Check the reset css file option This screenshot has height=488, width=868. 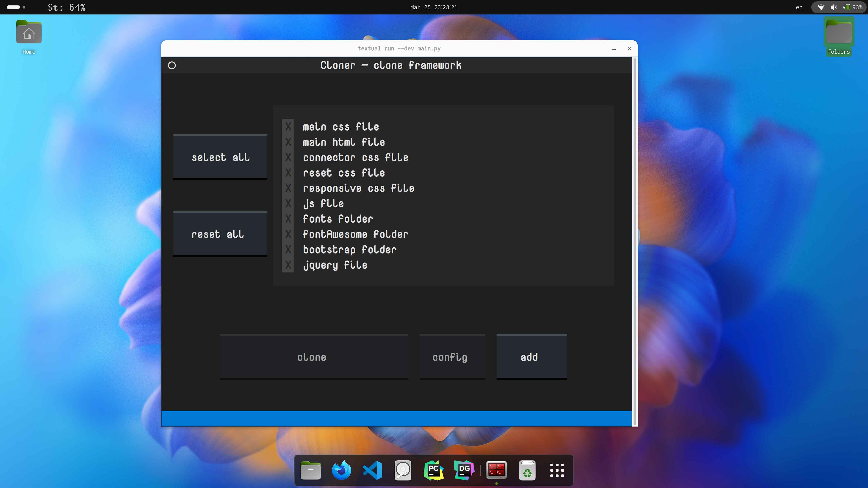point(288,173)
